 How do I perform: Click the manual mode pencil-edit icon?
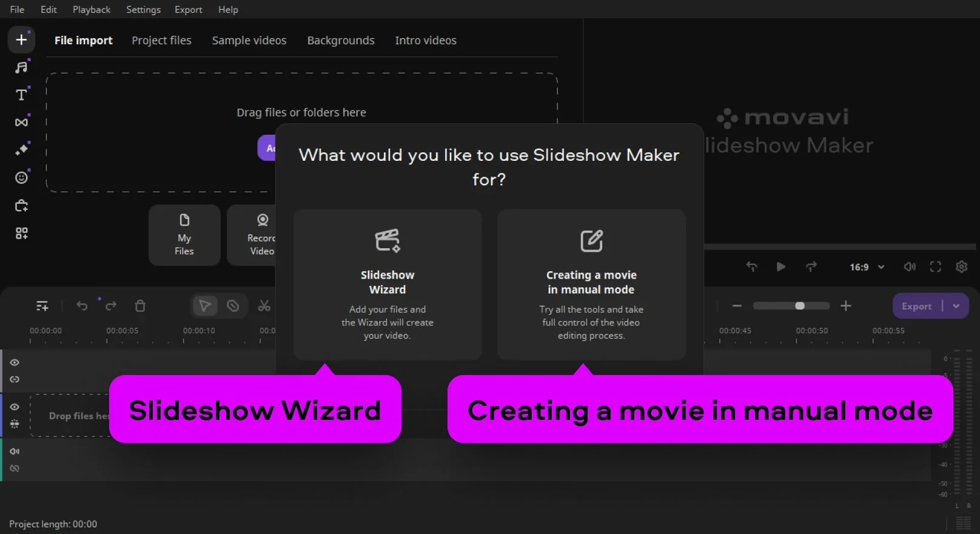[591, 240]
